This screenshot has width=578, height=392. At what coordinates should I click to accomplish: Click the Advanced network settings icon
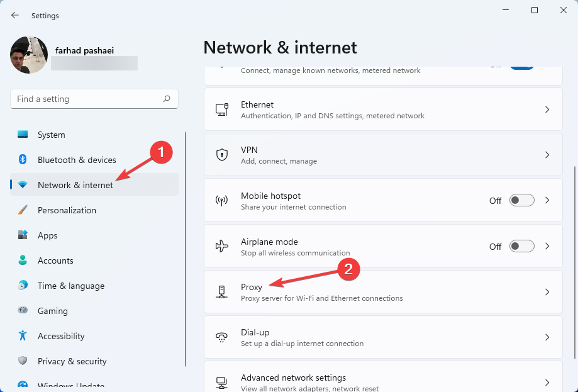221,382
